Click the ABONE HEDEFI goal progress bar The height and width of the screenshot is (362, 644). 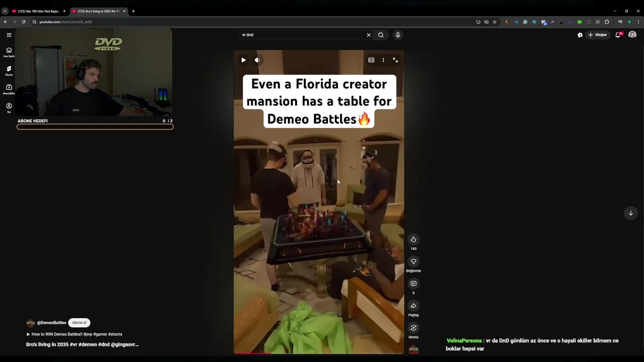click(x=95, y=127)
